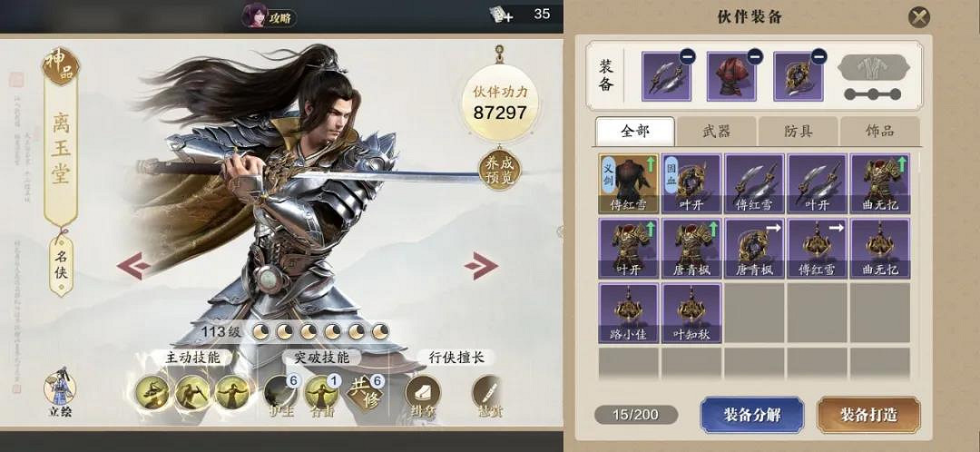The height and width of the screenshot is (452, 980).
Task: Tap the first active skill icon
Action: (x=153, y=393)
